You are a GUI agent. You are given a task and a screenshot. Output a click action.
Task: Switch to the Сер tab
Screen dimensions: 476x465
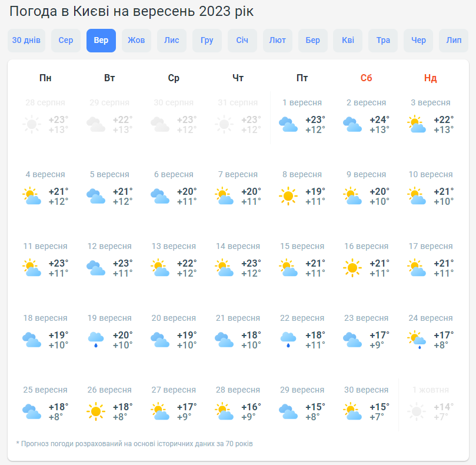(x=65, y=41)
